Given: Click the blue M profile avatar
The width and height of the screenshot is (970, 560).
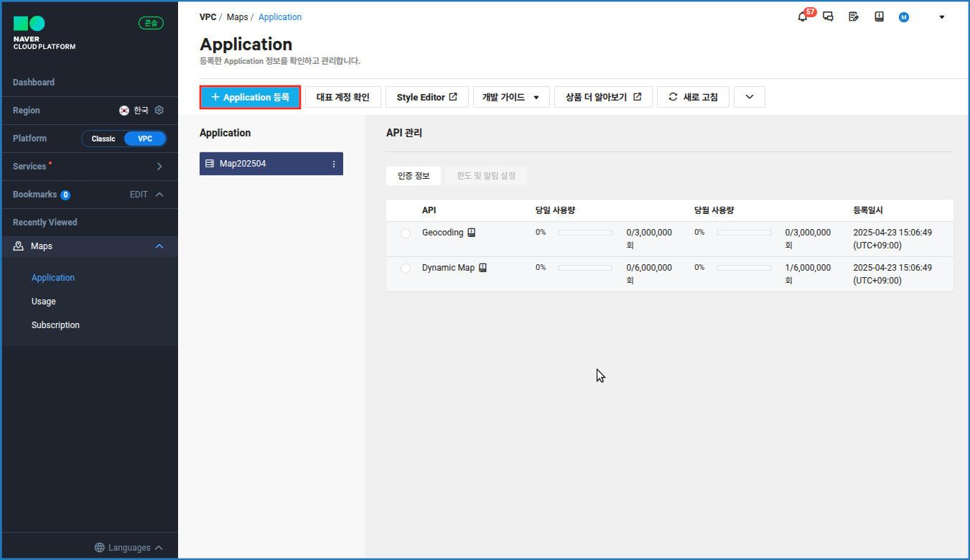Looking at the screenshot, I should pos(904,17).
